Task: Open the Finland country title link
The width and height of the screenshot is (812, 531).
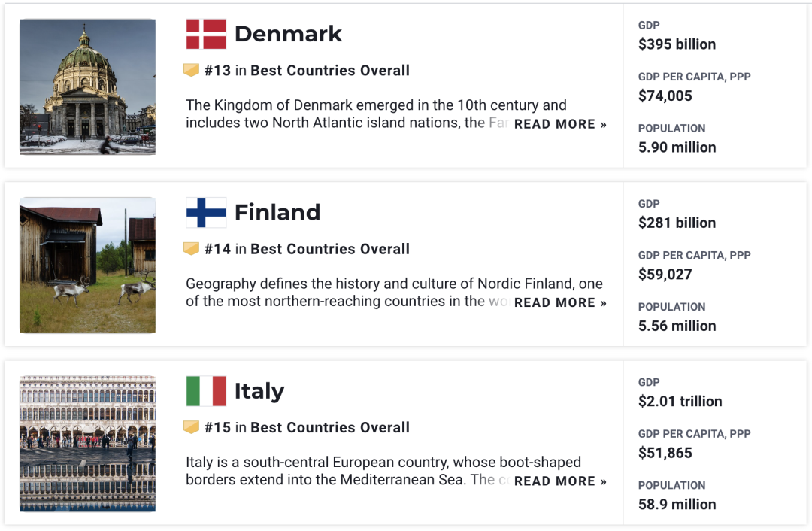Action: click(x=277, y=212)
